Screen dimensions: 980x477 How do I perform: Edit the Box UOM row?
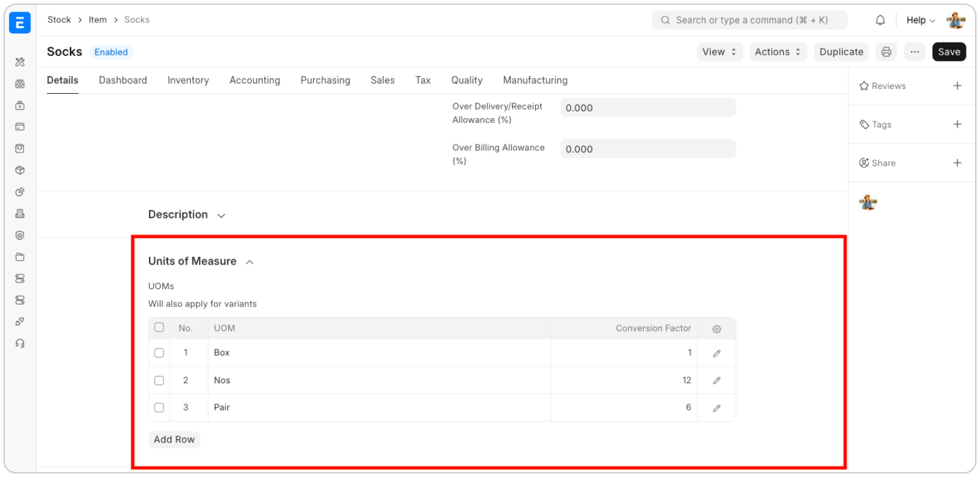[x=717, y=353]
